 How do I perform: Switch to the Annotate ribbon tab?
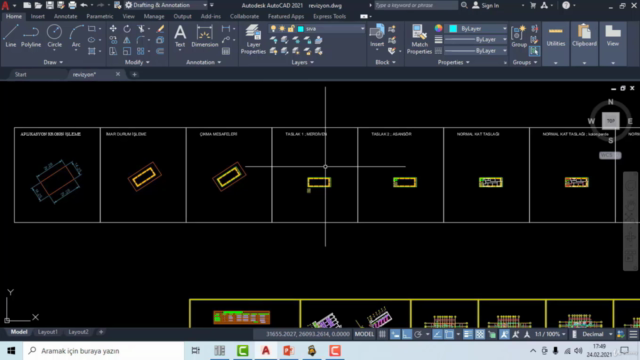click(x=65, y=16)
